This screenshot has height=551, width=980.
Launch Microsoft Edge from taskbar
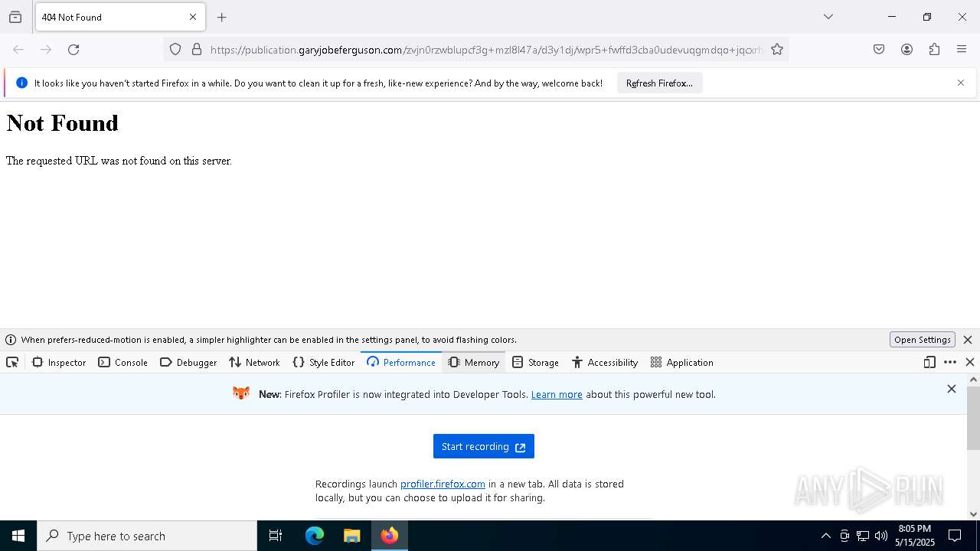click(x=315, y=536)
